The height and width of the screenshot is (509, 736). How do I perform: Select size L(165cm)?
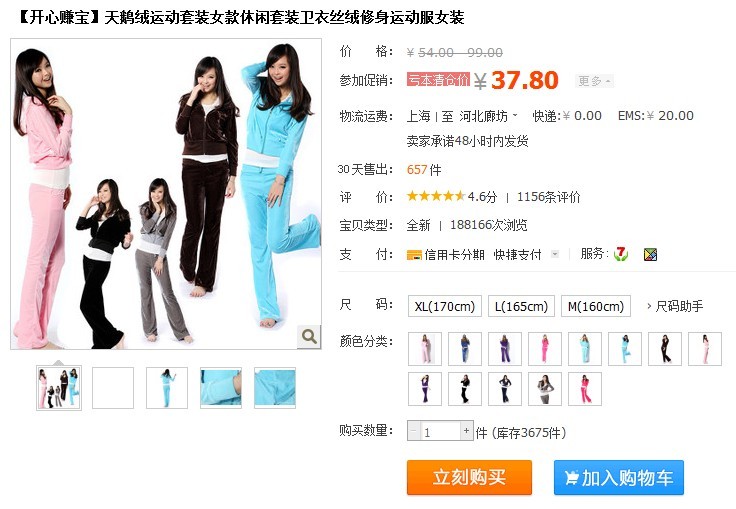(x=521, y=306)
